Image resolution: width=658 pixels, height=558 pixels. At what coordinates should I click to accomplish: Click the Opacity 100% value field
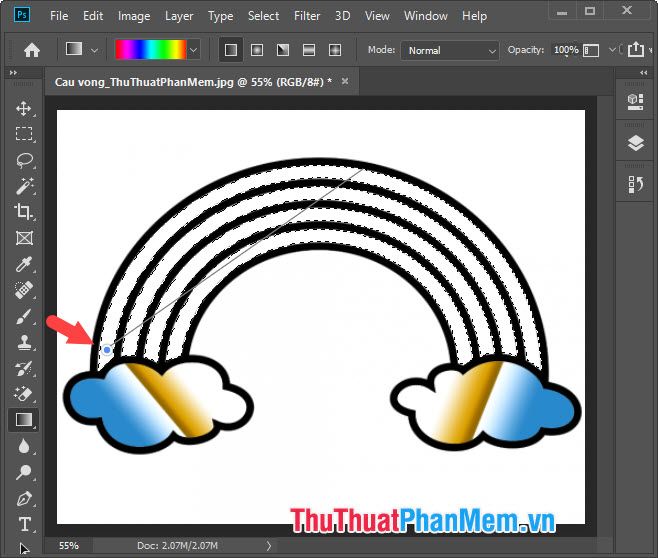coord(566,50)
